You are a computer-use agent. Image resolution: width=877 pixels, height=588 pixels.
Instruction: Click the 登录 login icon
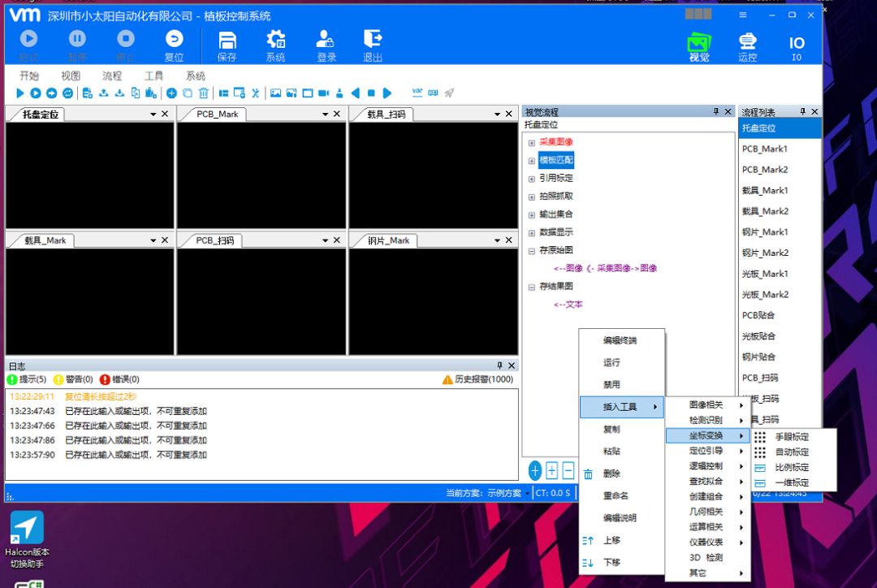tap(325, 39)
